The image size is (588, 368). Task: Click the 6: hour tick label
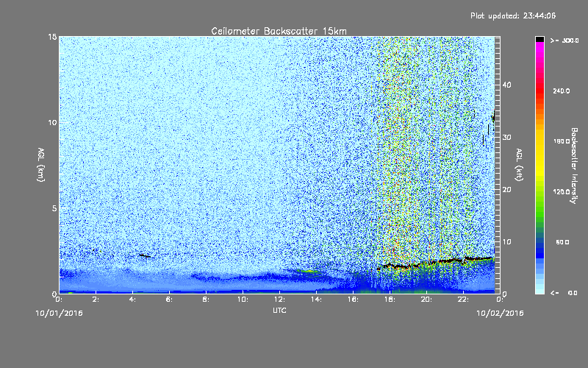169,300
